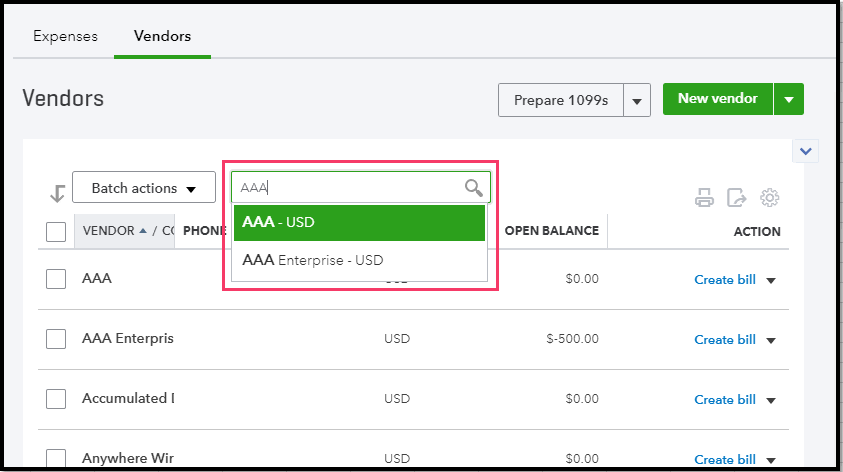The image size is (843, 472).
Task: Select the Vendors tab
Action: coord(162,36)
